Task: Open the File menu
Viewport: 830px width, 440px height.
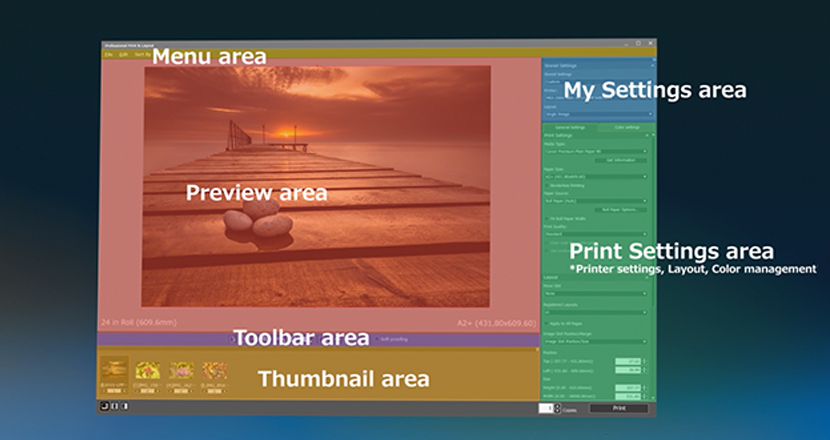Action: [x=108, y=53]
